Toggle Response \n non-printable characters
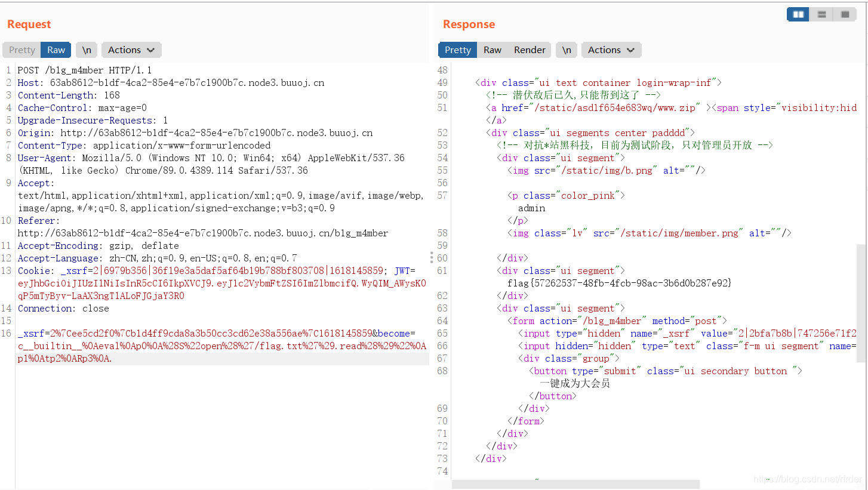The width and height of the screenshot is (868, 490). click(x=567, y=50)
